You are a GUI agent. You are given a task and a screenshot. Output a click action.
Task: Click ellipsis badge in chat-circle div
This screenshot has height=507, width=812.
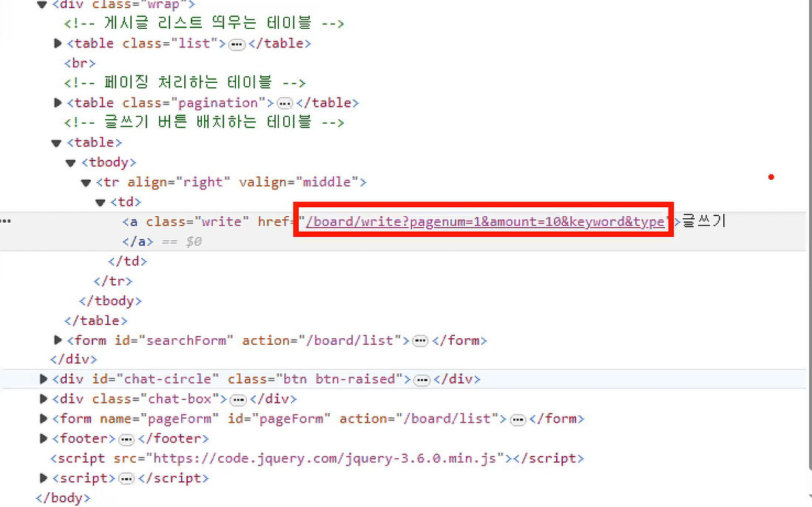422,380
